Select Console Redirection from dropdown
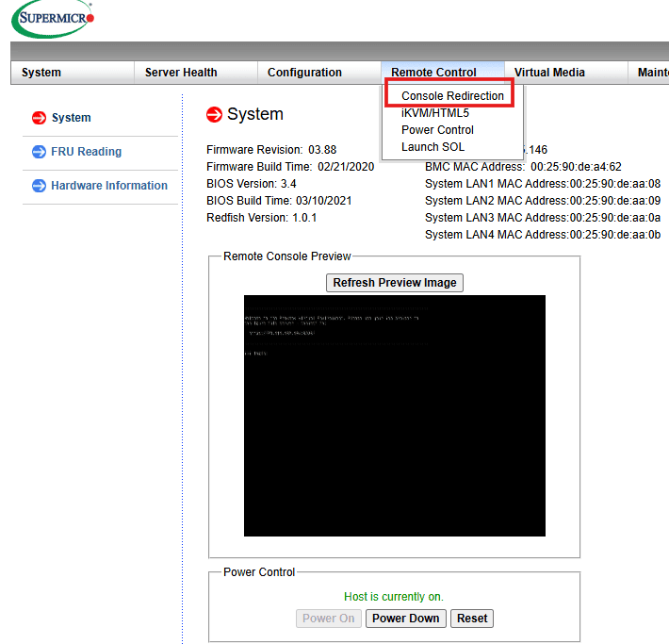This screenshot has height=644, width=669. pos(452,96)
